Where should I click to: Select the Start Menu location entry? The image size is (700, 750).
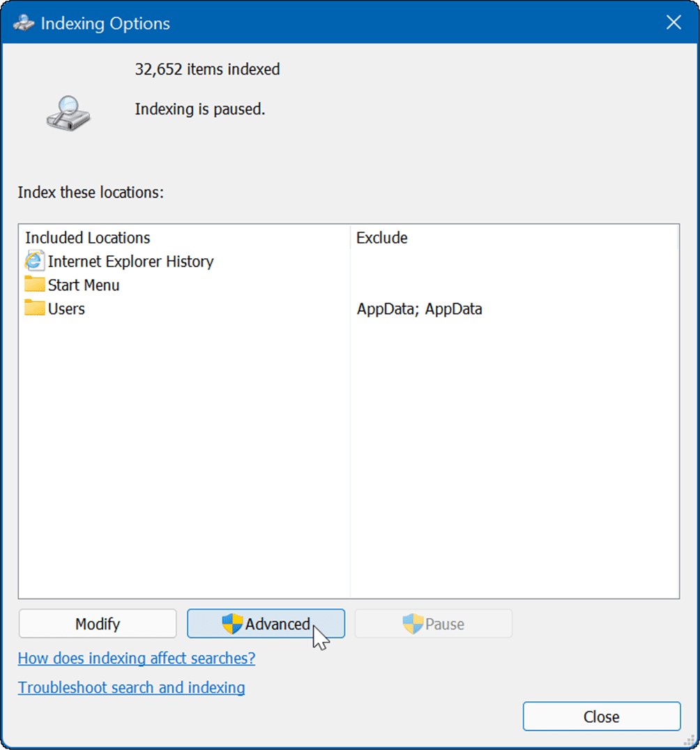point(84,285)
